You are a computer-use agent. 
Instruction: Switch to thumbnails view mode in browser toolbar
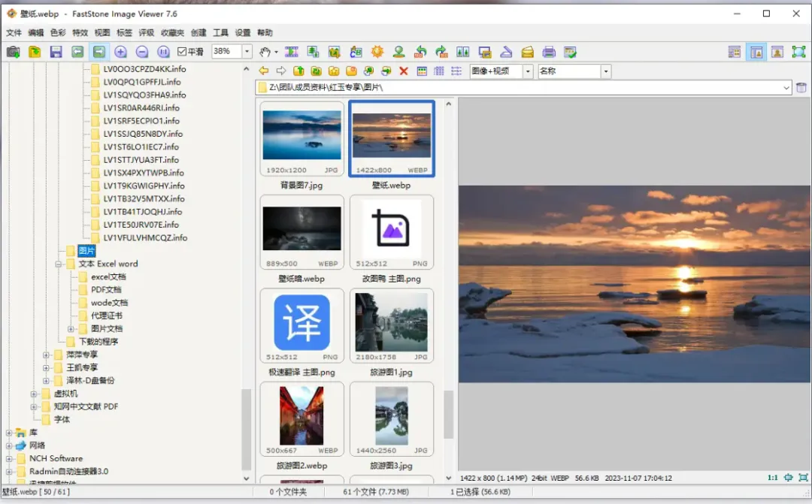pyautogui.click(x=422, y=71)
